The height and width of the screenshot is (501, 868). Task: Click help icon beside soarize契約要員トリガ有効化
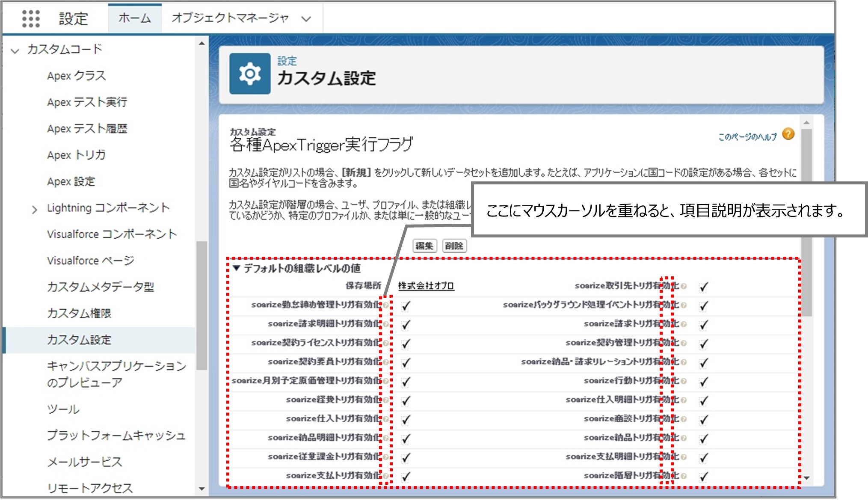tap(386, 362)
